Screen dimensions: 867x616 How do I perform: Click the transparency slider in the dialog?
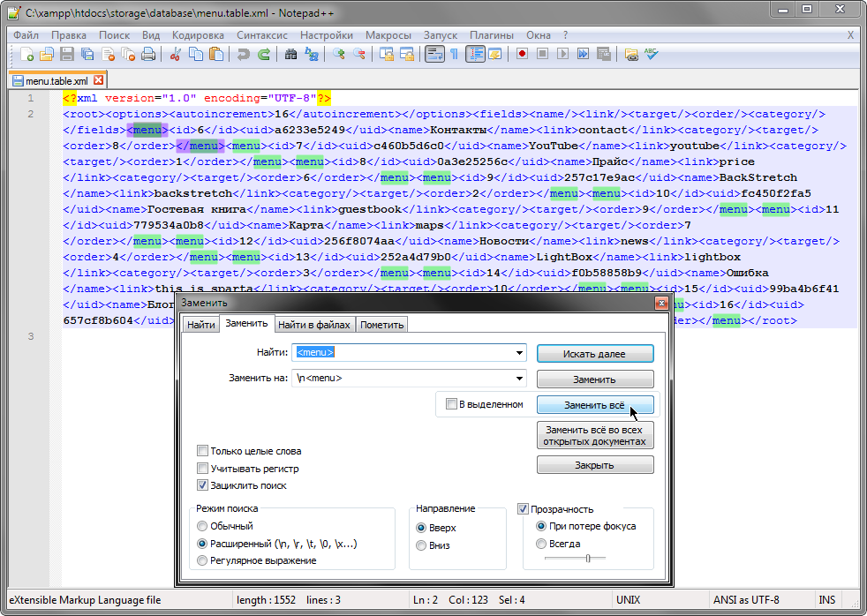click(x=587, y=559)
